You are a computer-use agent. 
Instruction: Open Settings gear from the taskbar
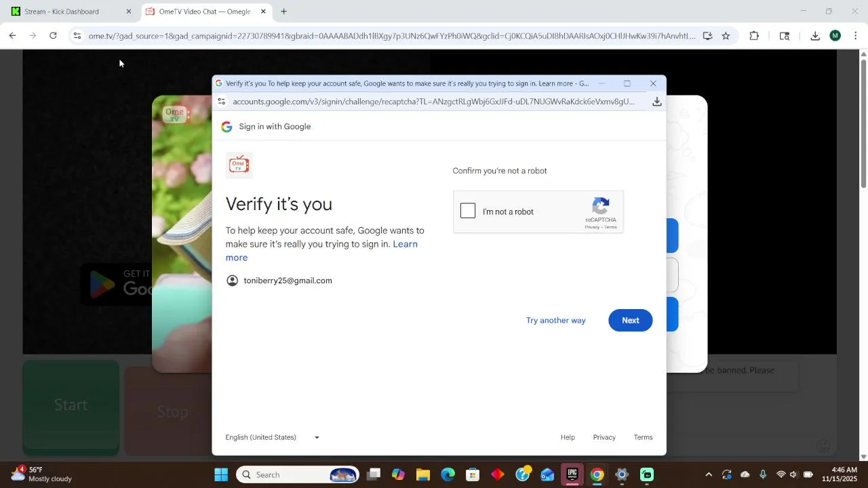(622, 474)
